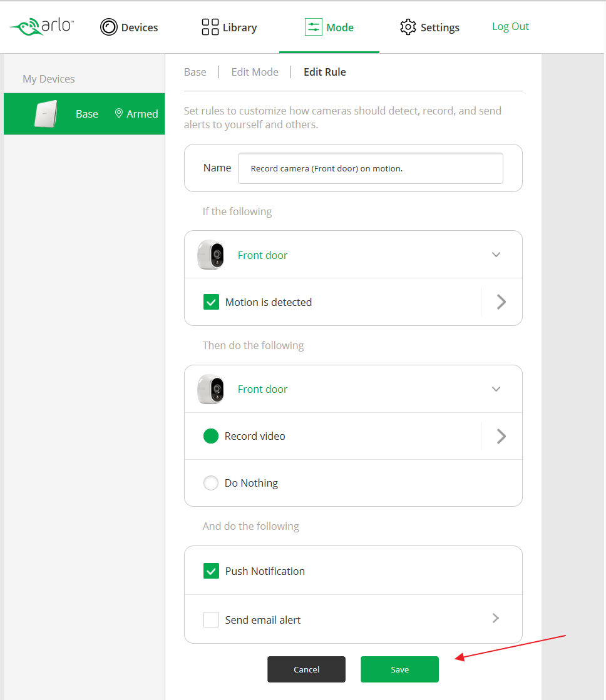Screen dimensions: 606x700
Task: Go to Edit Mode breadcrumb
Action: coord(255,72)
